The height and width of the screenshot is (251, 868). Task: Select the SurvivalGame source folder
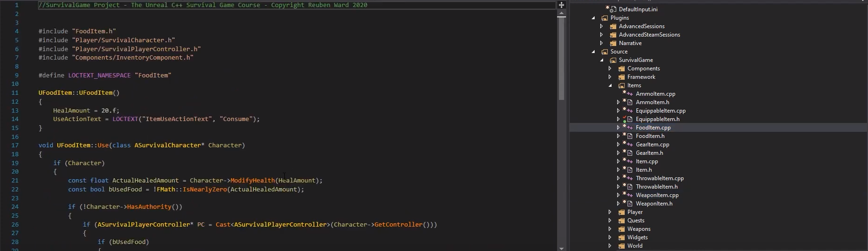(x=635, y=60)
